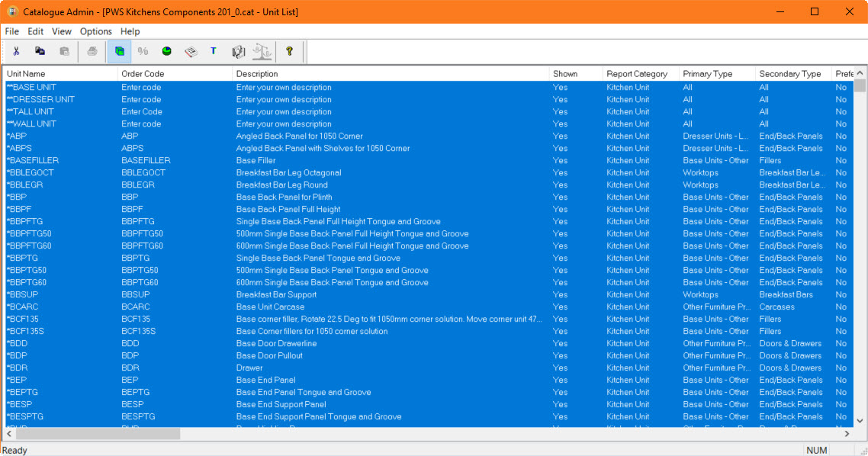Click the Cut scissors toolbar icon

[17, 51]
